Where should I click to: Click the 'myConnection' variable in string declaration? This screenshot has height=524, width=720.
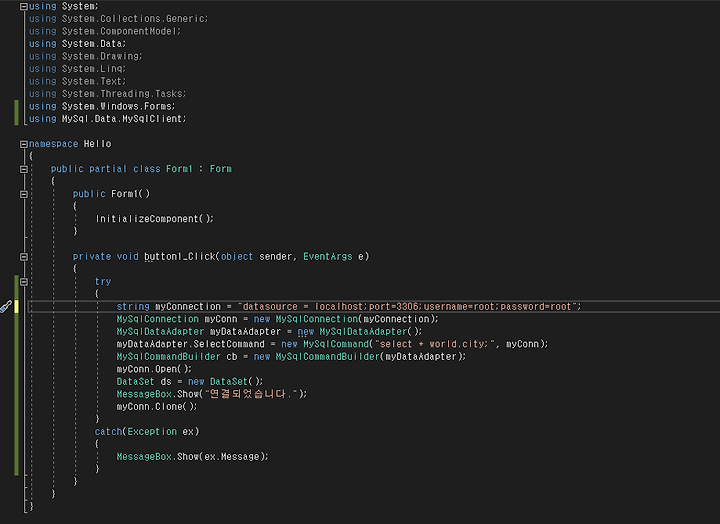coord(188,306)
